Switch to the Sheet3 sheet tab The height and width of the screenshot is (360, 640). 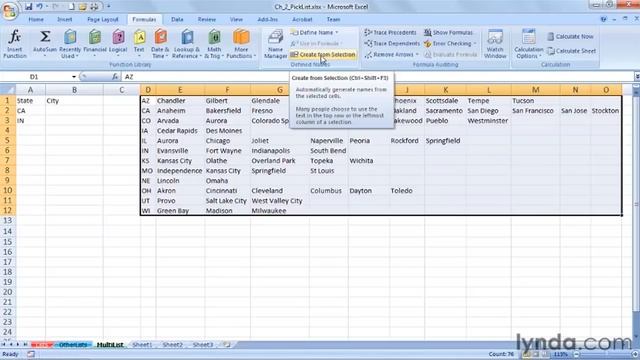coord(203,345)
